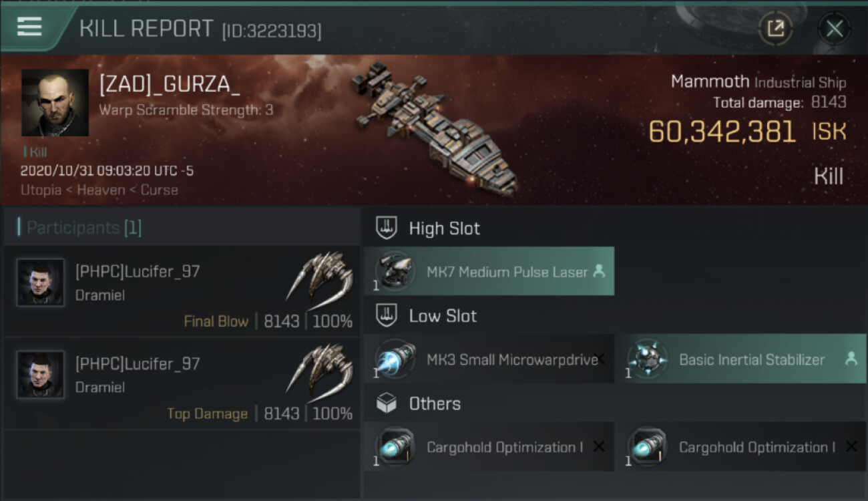Click the X beside MK3 Small Microwarpdrive

[x=600, y=359]
